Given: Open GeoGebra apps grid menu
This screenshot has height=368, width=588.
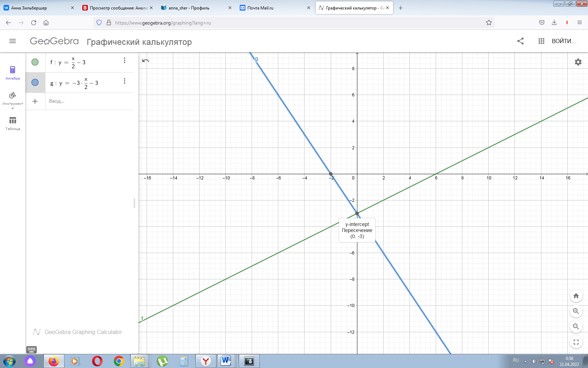Looking at the screenshot, I should [x=541, y=41].
